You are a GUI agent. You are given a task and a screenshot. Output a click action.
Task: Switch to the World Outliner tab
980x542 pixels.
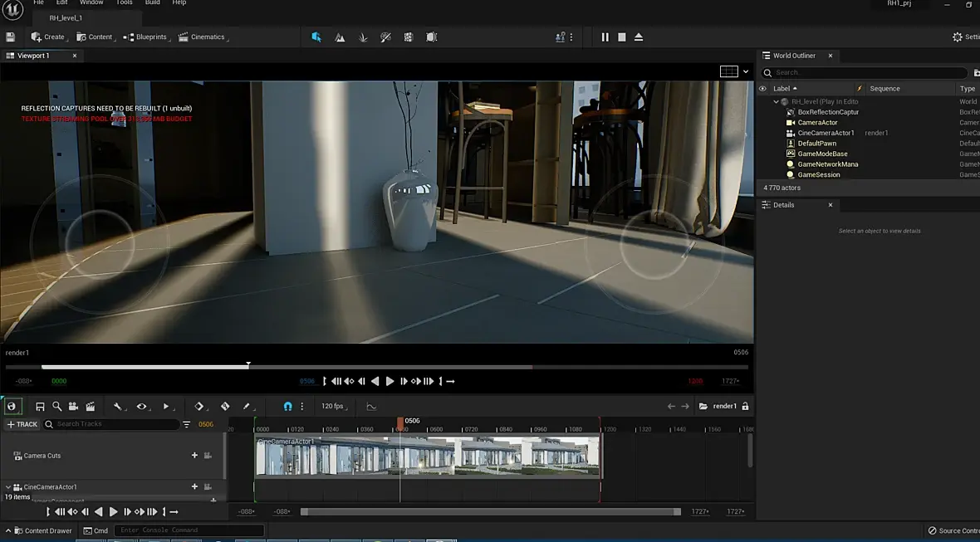pos(794,56)
